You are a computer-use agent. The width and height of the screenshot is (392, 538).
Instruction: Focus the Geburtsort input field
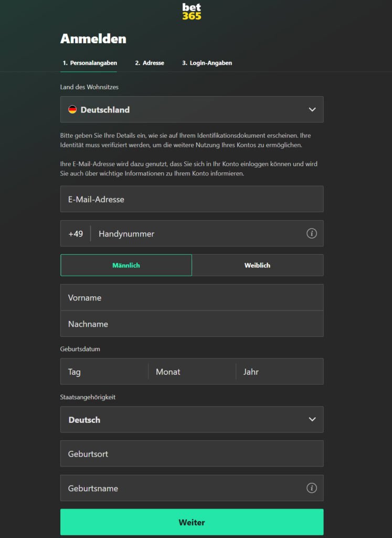pos(192,454)
